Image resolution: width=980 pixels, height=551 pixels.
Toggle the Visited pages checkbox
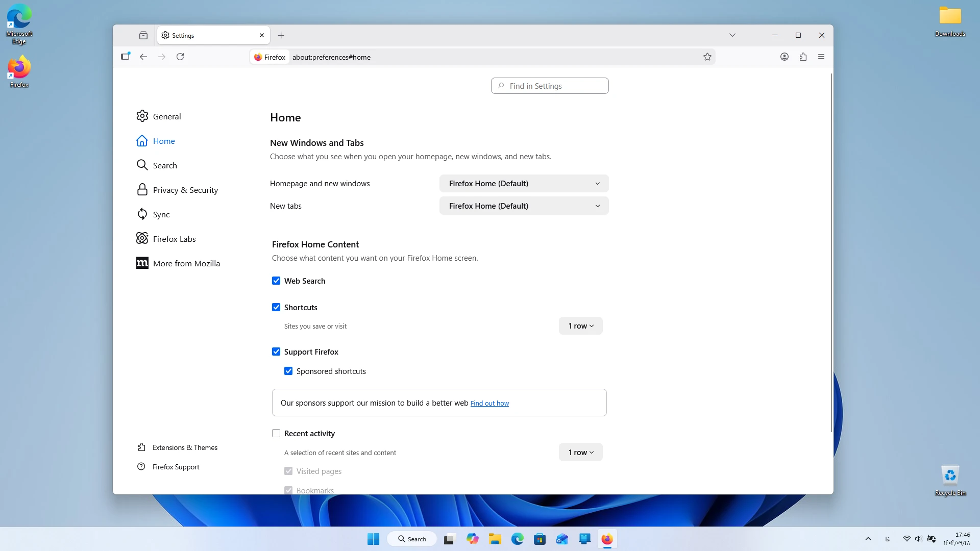click(x=288, y=471)
